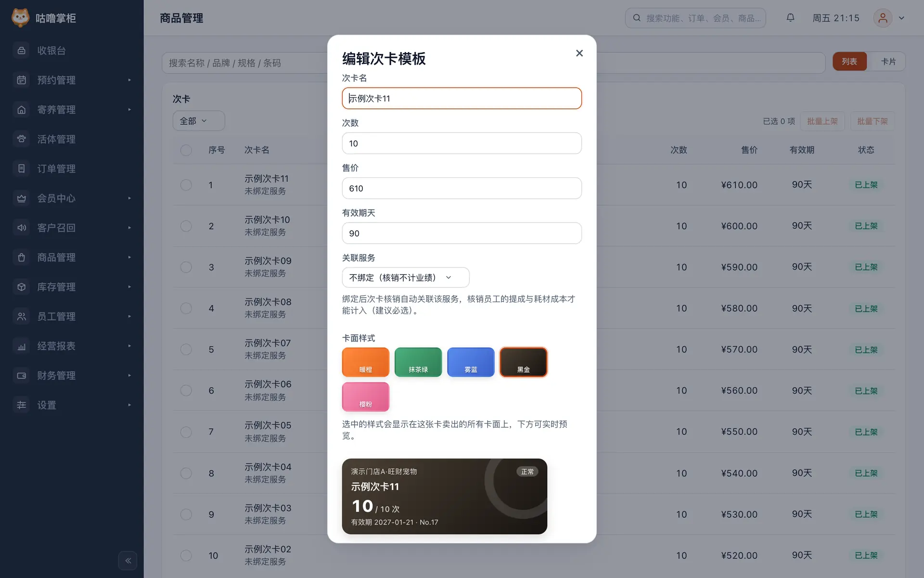924x578 pixels.
Task: Close the 编辑次卡模板 dialog
Action: tap(579, 53)
